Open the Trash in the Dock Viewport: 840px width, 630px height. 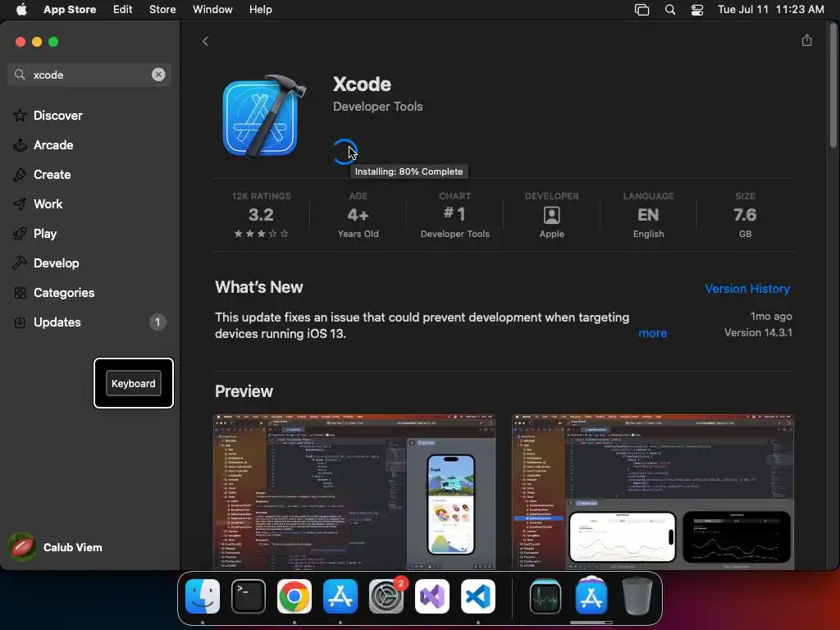click(x=637, y=596)
